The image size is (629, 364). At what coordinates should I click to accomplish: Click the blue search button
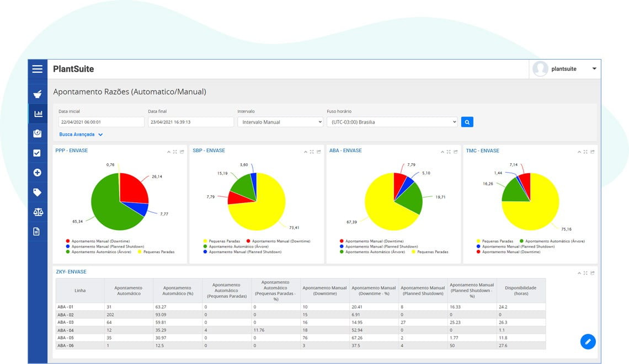[x=467, y=122]
